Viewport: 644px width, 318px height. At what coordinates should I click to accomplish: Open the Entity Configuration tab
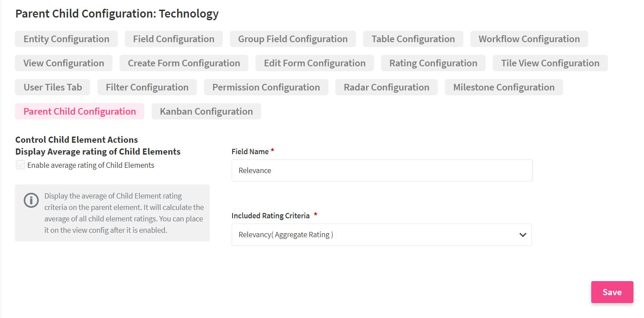pos(66,39)
